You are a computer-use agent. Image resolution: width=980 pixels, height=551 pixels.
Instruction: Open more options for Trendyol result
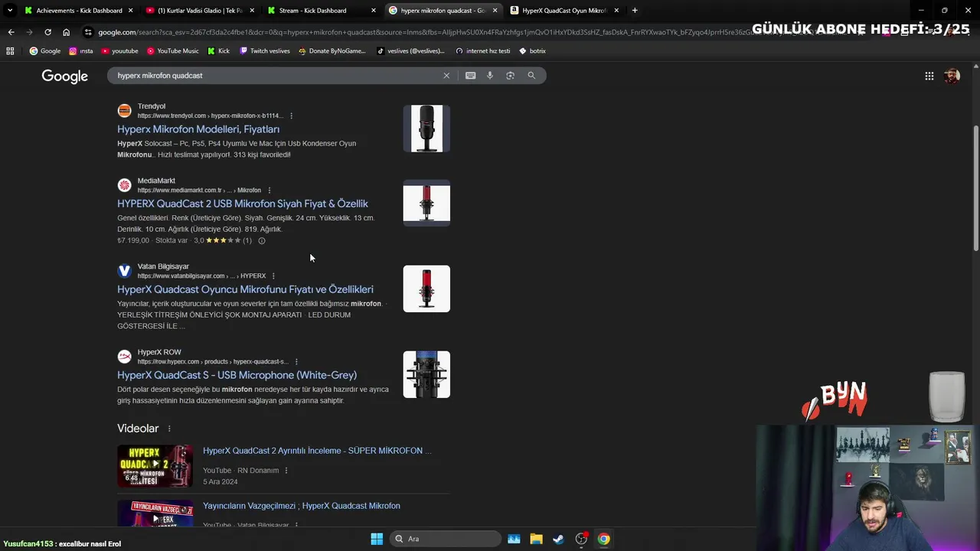[291, 116]
